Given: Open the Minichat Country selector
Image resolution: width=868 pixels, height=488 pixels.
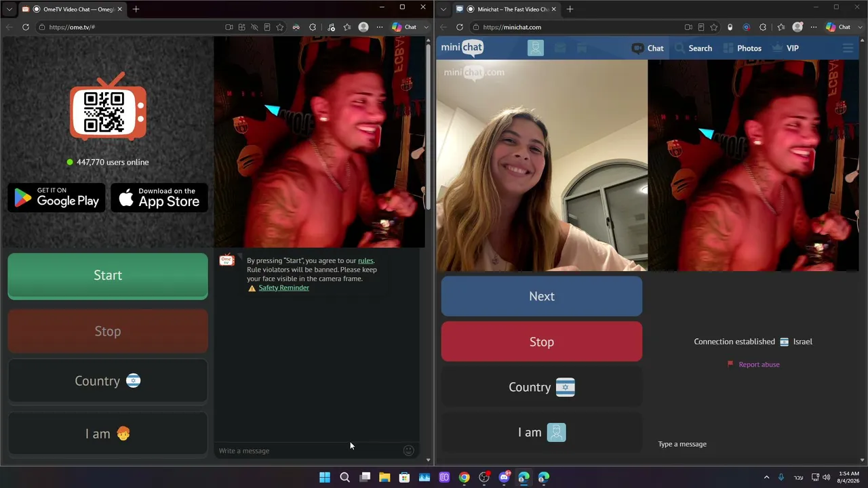Looking at the screenshot, I should pyautogui.click(x=542, y=387).
